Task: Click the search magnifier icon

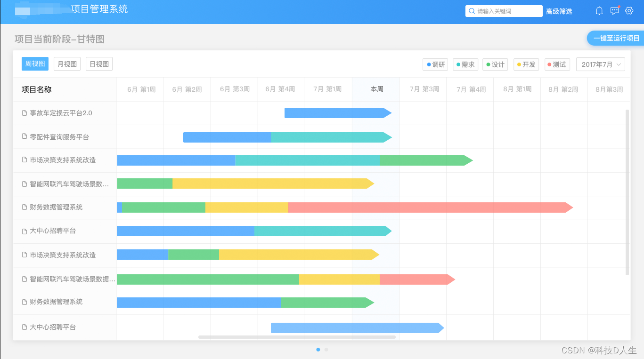Action: click(472, 11)
